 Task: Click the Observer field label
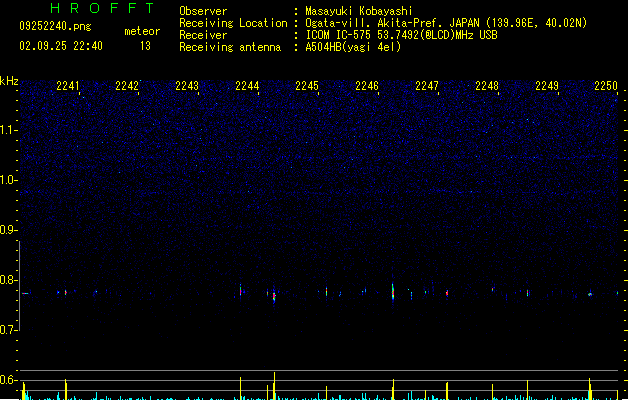point(203,11)
